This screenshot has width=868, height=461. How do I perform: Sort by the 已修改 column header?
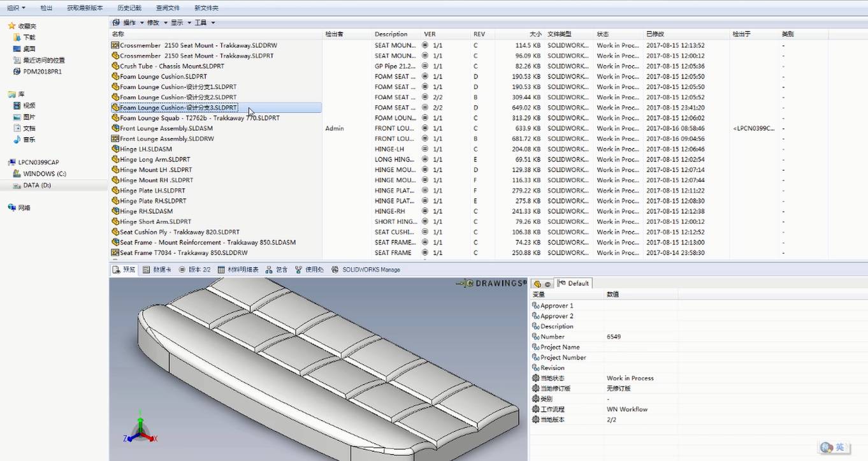[x=655, y=34]
